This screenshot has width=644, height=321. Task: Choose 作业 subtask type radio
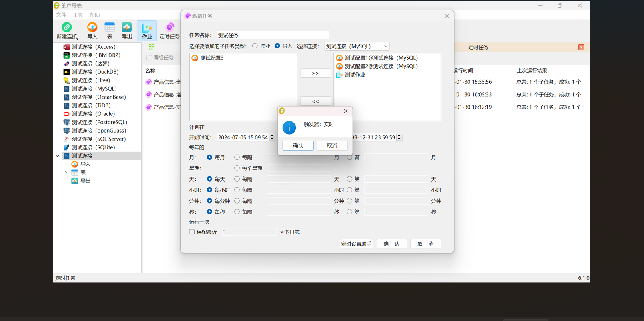point(255,46)
